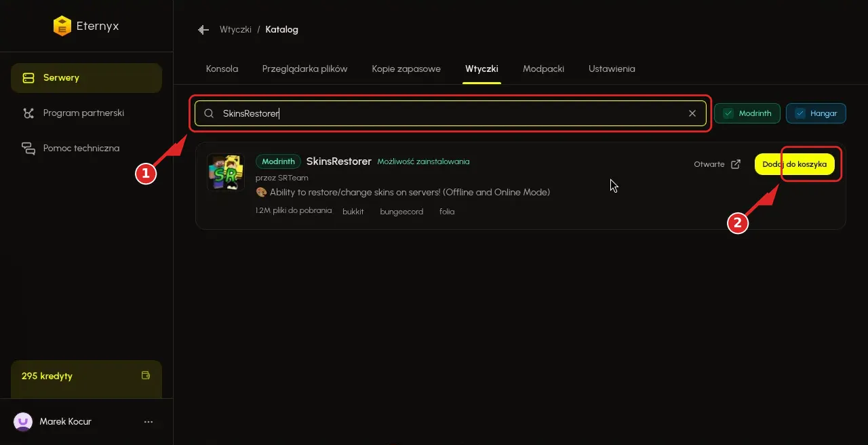The height and width of the screenshot is (445, 868).
Task: Switch to the Modpacki tab
Action: coord(543,69)
